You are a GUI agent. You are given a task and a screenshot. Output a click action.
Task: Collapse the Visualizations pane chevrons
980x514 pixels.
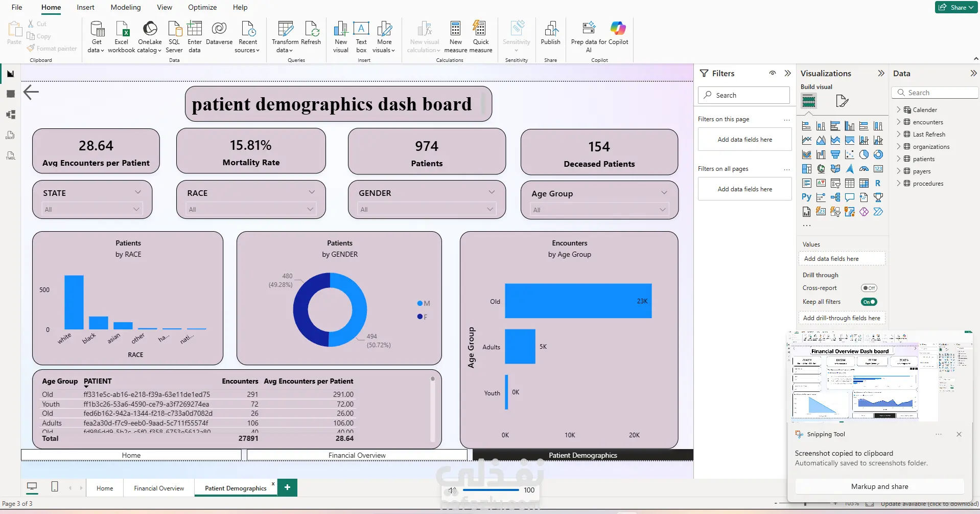tap(881, 73)
